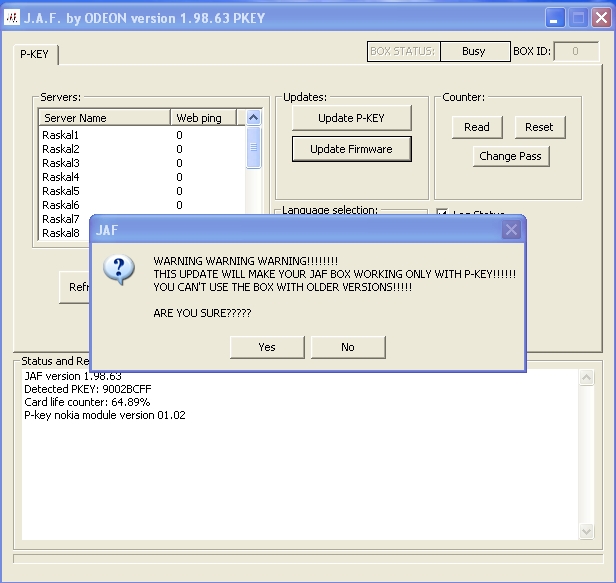Click the server list scrollbar thumb
This screenshot has height=583, width=616.
click(x=253, y=147)
